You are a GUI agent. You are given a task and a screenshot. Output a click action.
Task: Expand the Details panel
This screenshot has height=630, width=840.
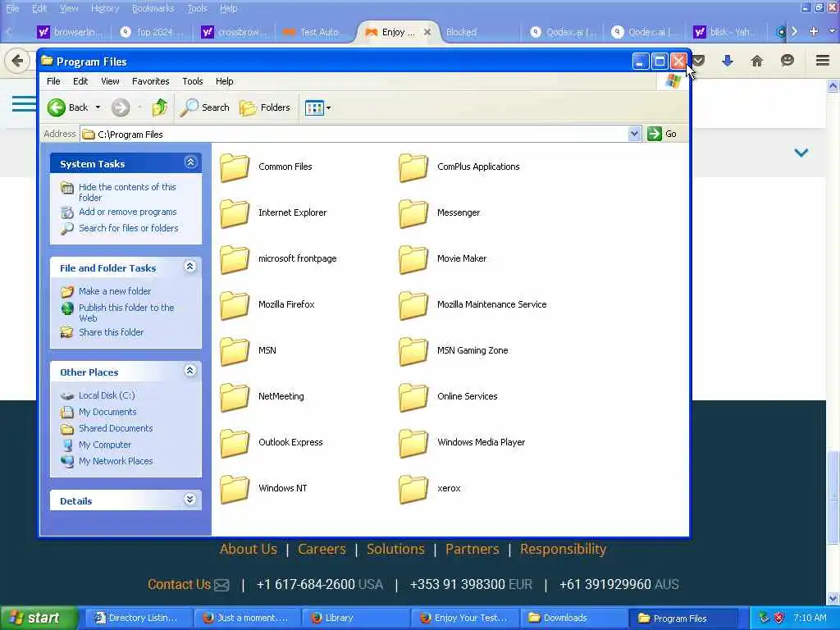coord(190,500)
